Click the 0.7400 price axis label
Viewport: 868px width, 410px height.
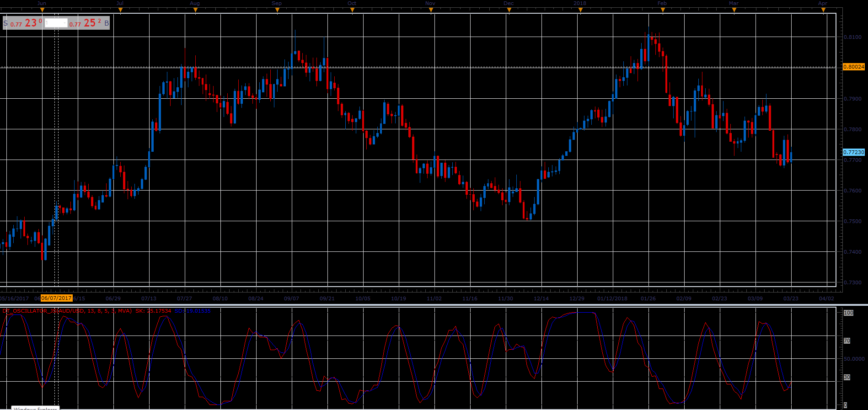[852, 252]
